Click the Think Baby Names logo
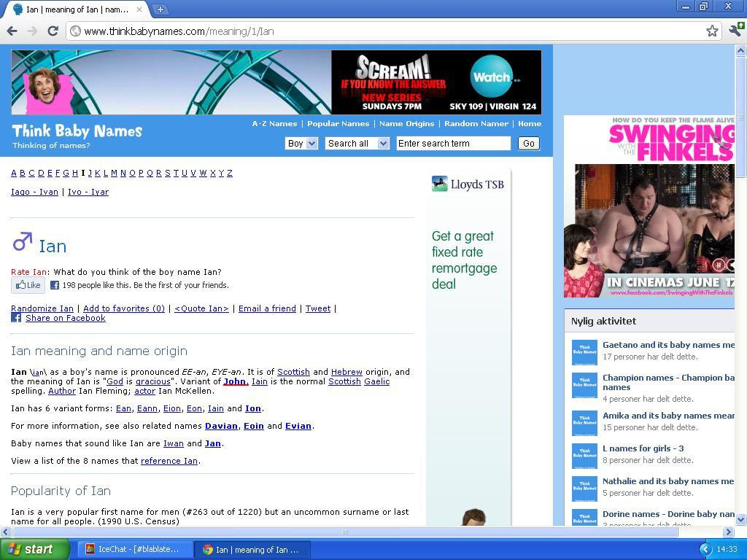 [77, 131]
